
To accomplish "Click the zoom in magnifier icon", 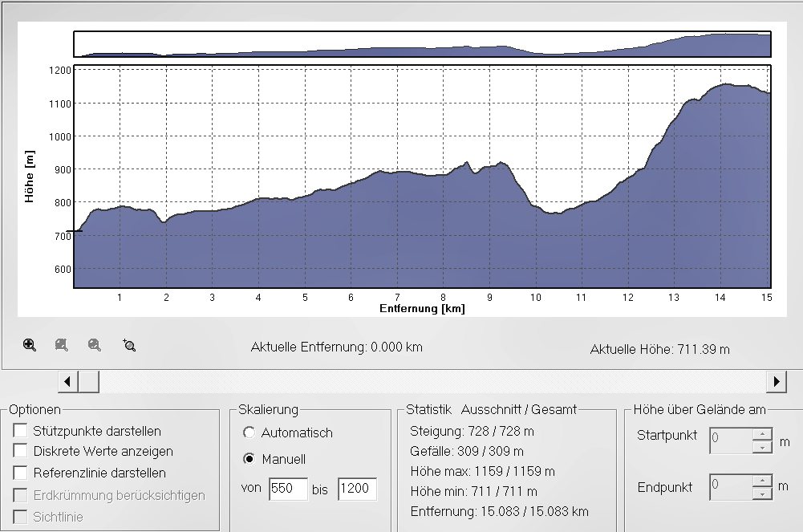I will point(30,345).
